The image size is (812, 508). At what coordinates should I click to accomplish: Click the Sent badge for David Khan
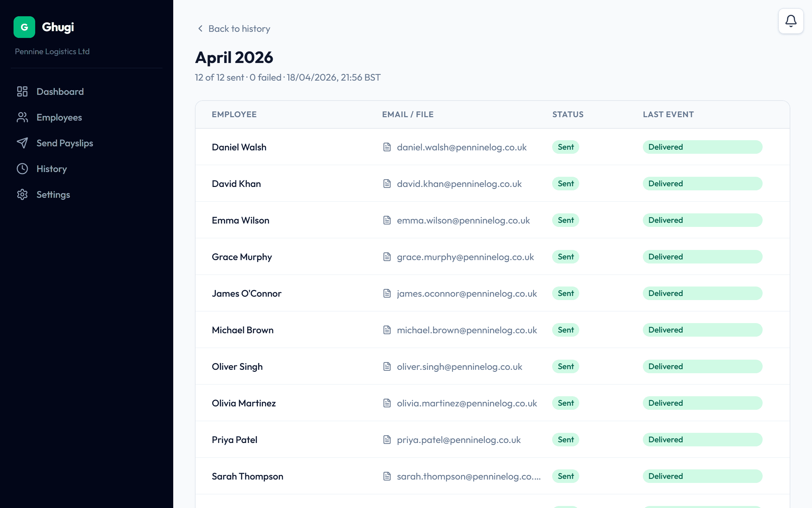(565, 184)
